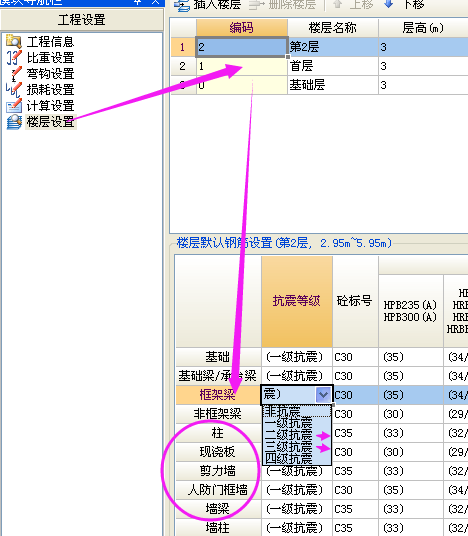Click the 删除楼层 toolbar button
The height and width of the screenshot is (536, 468).
point(282,5)
